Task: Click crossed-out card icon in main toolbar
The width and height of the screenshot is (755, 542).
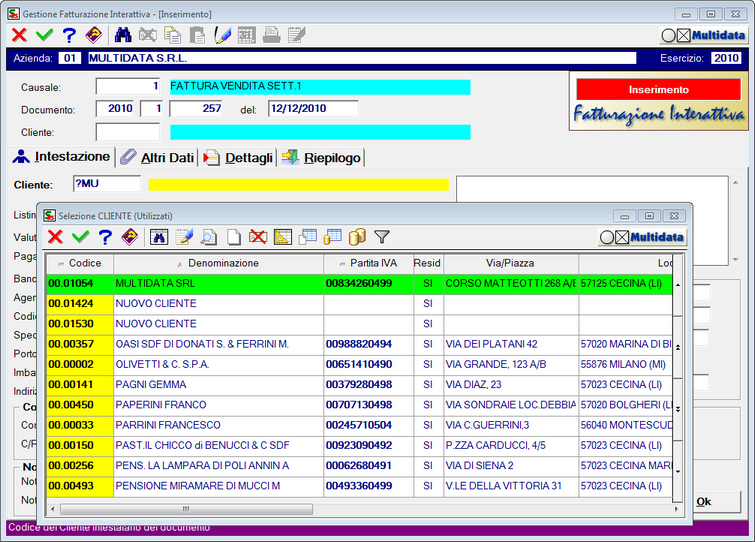Action: pyautogui.click(x=148, y=35)
